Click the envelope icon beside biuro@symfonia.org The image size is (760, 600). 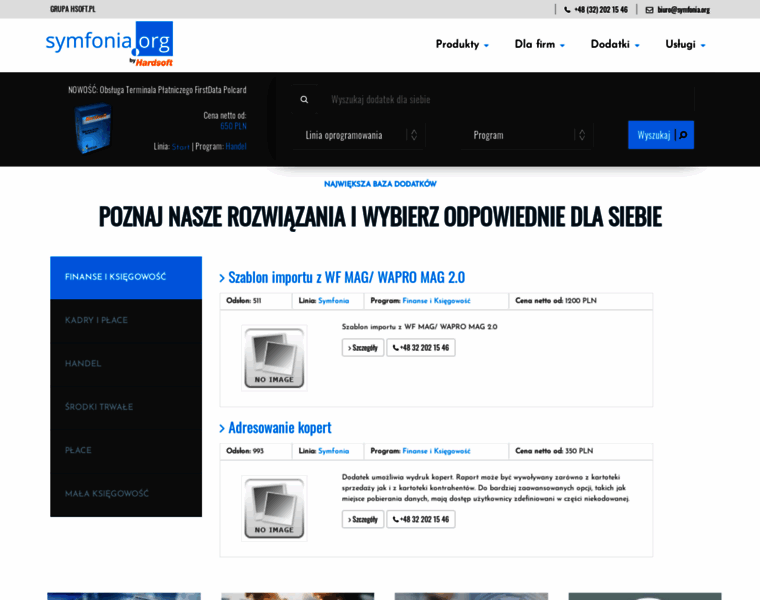point(649,10)
